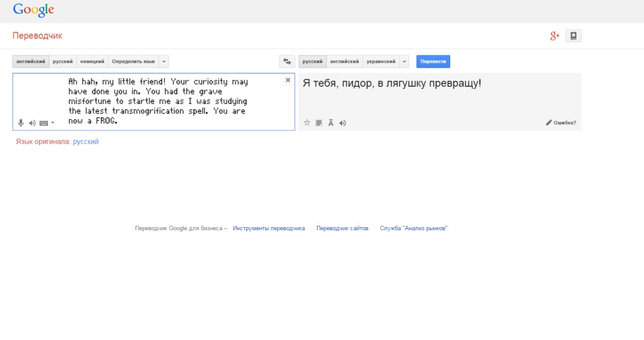This screenshot has height=340, width=644.
Task: Select source language английский
Action: pyautogui.click(x=31, y=62)
